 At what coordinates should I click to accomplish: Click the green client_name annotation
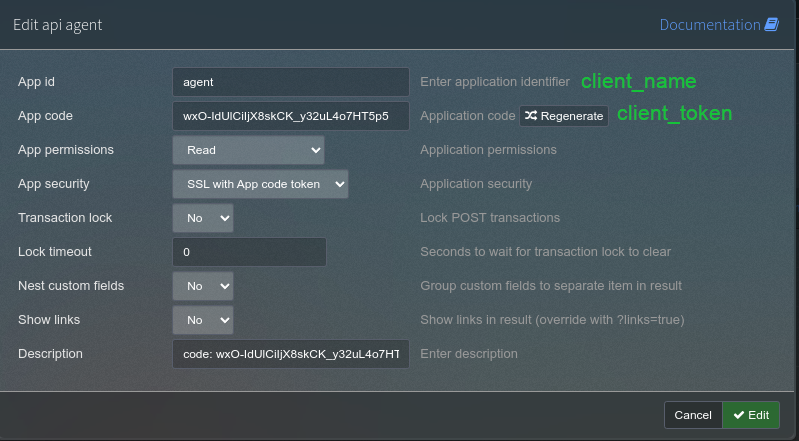[638, 81]
